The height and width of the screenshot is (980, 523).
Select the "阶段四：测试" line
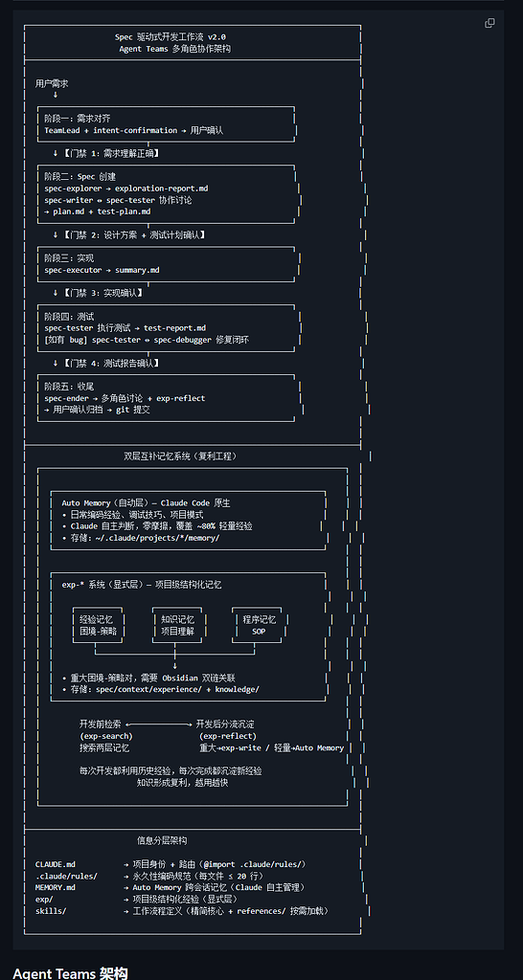tap(69, 317)
